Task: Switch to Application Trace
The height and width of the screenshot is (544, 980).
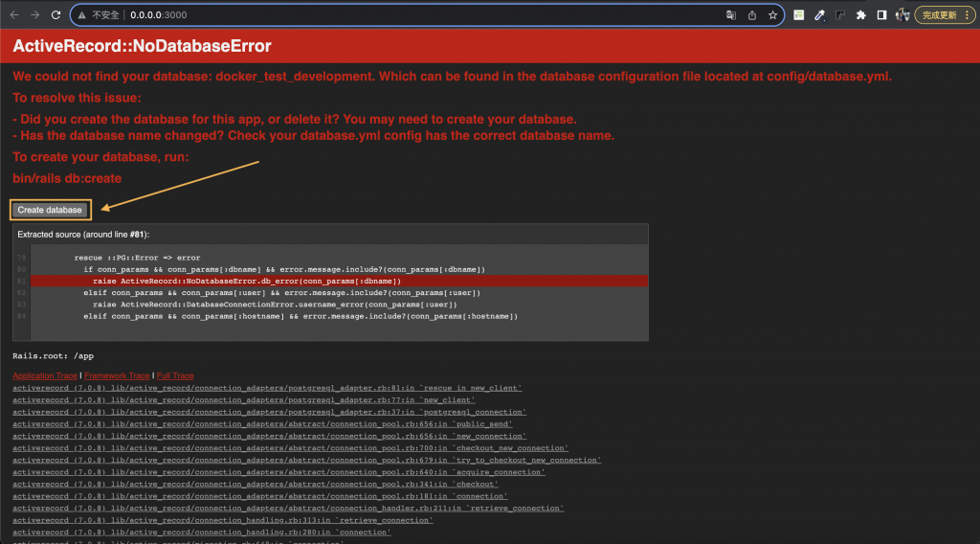Action: [x=45, y=375]
